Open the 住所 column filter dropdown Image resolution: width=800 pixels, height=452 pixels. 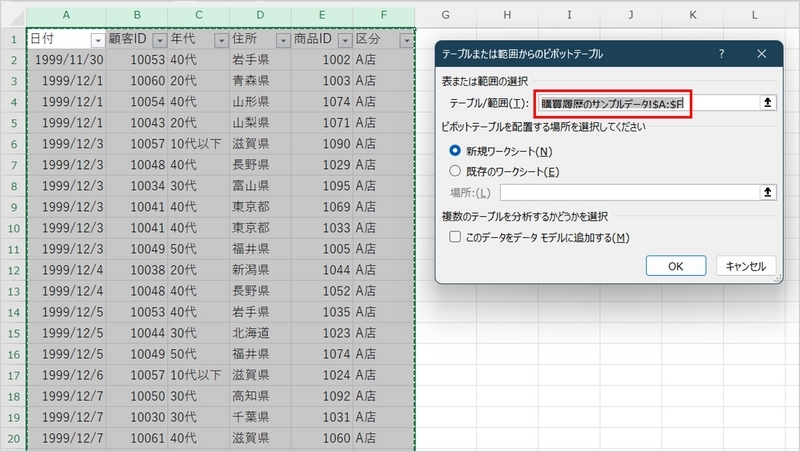click(x=281, y=40)
